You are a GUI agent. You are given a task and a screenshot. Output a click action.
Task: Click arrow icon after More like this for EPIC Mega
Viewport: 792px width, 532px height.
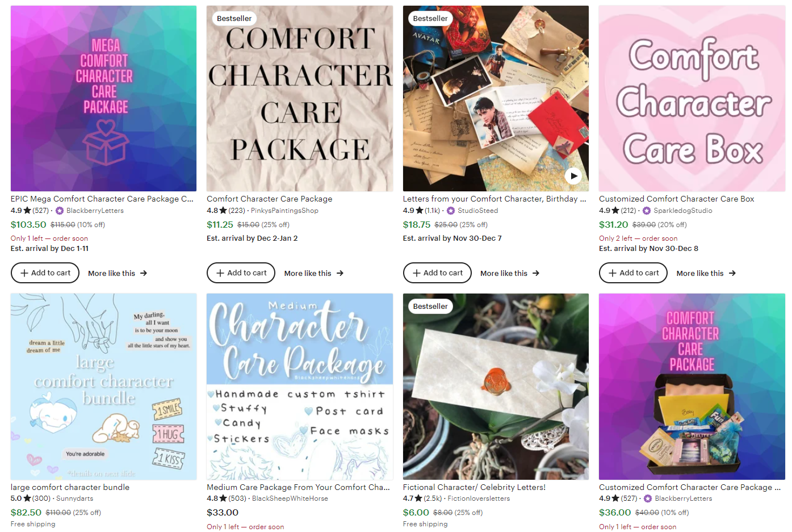(x=144, y=273)
